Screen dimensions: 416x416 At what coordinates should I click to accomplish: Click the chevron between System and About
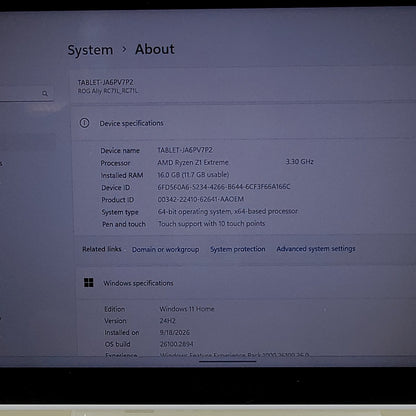pos(124,49)
